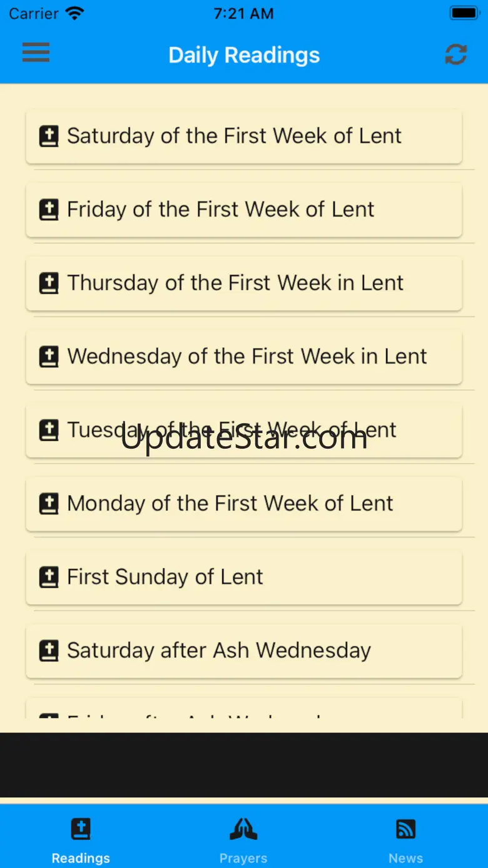Tap the refresh icon
Viewport: 488px width, 868px height.
click(x=455, y=54)
